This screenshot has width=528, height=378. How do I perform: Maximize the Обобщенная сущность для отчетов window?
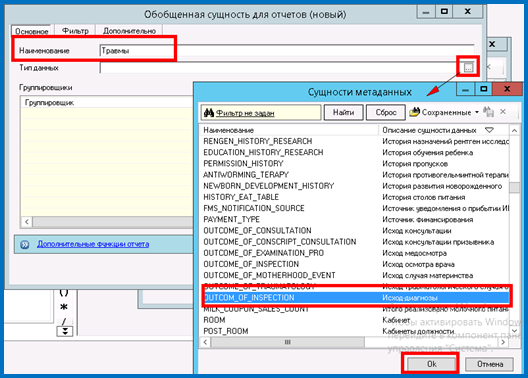(x=444, y=11)
